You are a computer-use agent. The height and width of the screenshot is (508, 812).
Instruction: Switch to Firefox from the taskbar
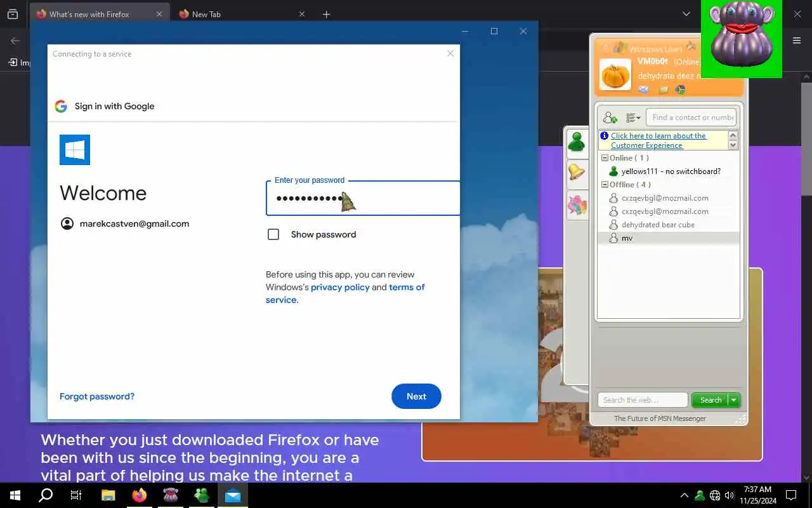tap(139, 495)
